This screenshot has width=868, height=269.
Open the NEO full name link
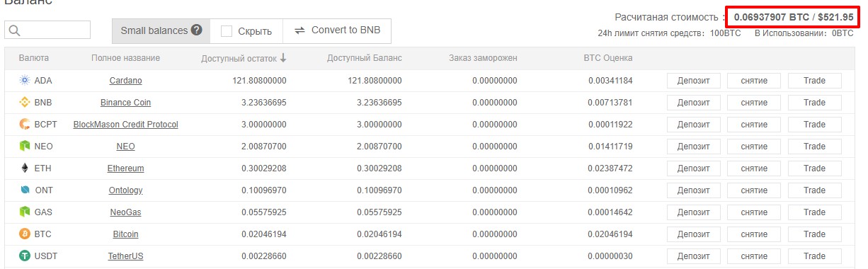(125, 147)
